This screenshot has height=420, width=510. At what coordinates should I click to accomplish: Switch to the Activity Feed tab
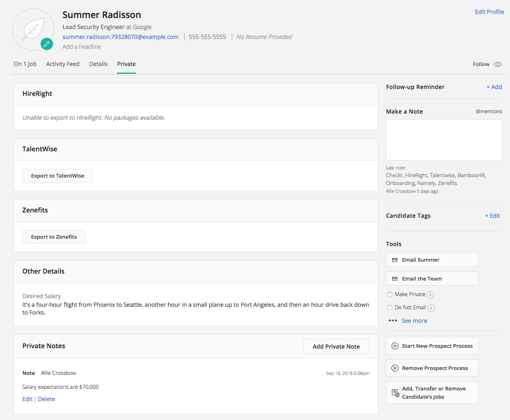coord(63,64)
